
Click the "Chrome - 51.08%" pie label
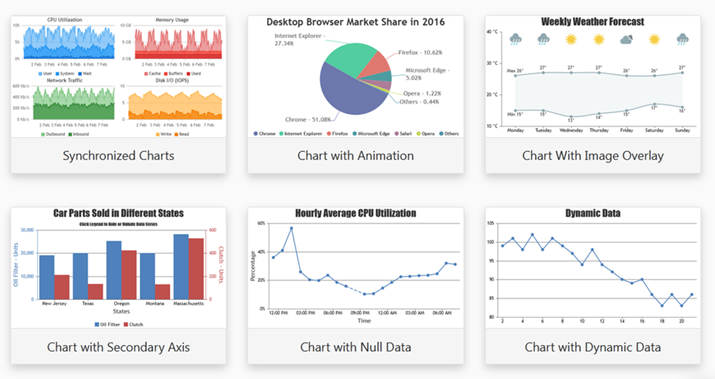pos(308,119)
